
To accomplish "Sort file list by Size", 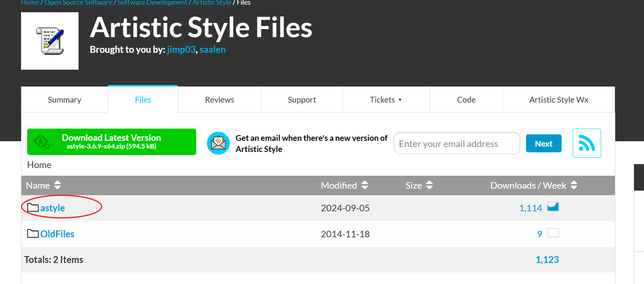I will click(419, 185).
